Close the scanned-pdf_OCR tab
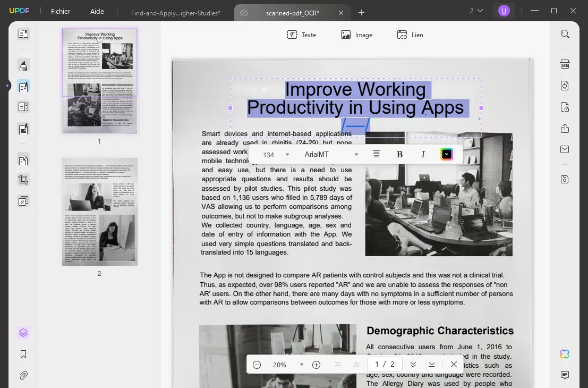 (x=341, y=13)
